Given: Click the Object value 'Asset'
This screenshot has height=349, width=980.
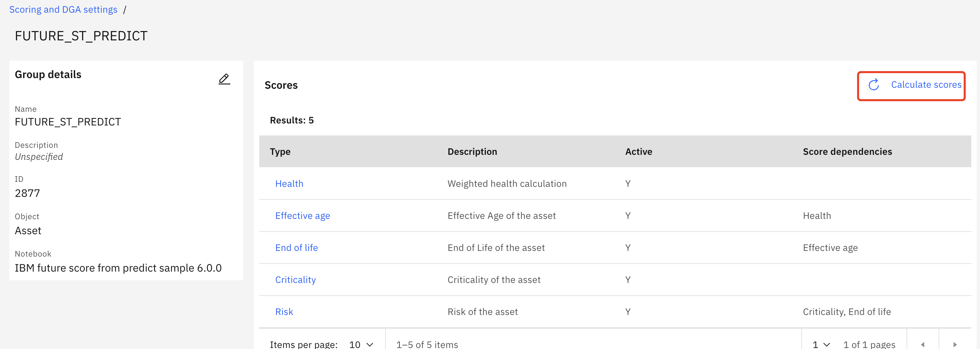Looking at the screenshot, I should coord(28,230).
